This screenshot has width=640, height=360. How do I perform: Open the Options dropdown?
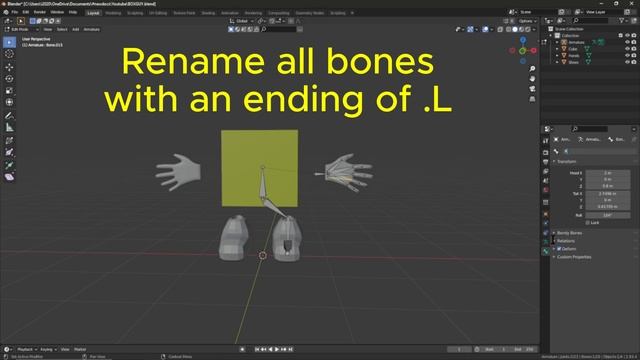527,21
